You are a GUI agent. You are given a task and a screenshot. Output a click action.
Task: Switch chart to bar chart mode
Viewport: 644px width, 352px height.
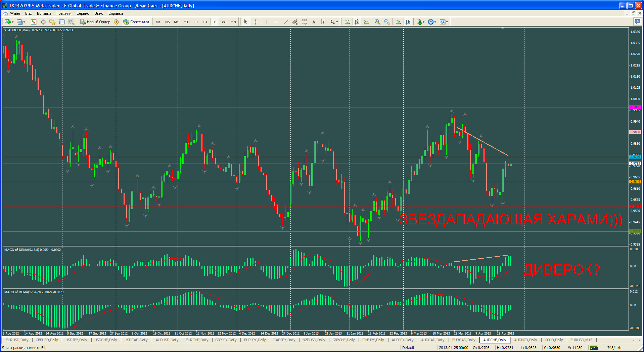click(348, 22)
